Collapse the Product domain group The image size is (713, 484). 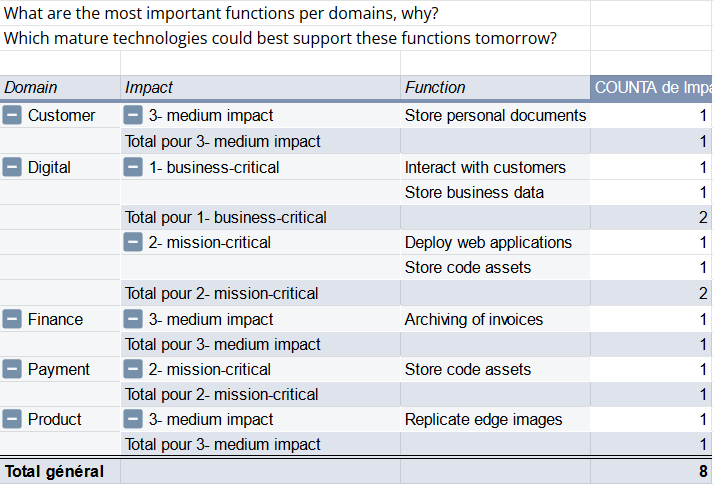pyautogui.click(x=12, y=419)
